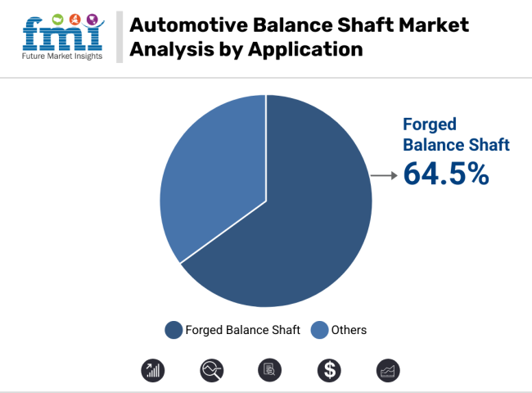Click the Forged Balance Shaft callout heading
The image size is (532, 393).
coord(456,134)
